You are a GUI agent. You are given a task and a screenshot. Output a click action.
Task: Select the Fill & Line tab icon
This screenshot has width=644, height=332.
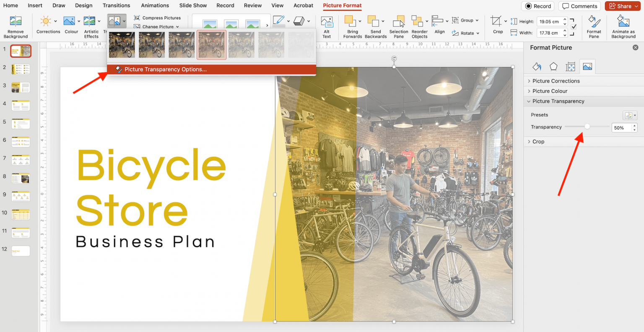pyautogui.click(x=537, y=66)
